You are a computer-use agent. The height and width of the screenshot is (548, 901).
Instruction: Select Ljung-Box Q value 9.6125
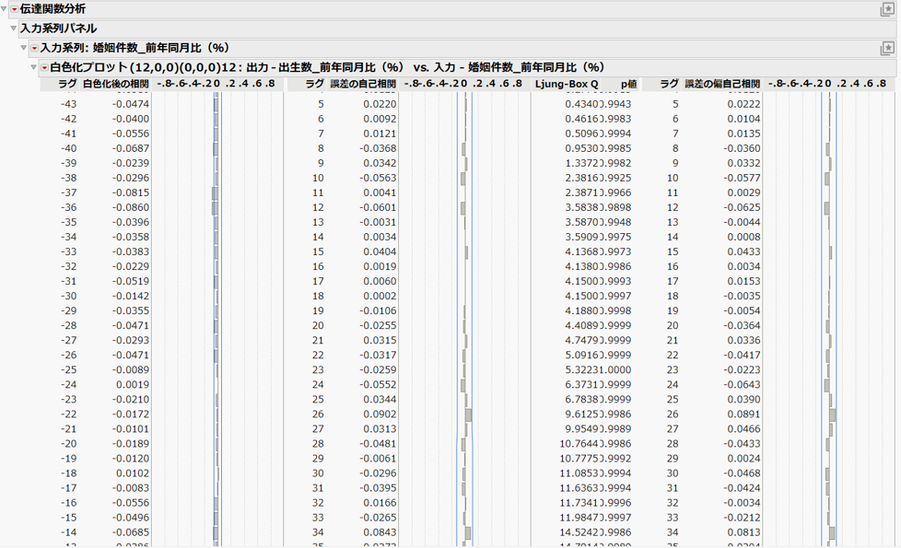coord(582,414)
